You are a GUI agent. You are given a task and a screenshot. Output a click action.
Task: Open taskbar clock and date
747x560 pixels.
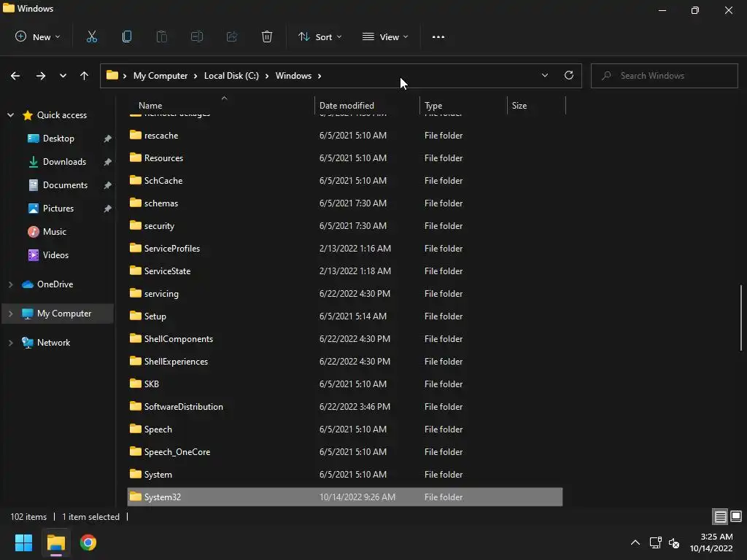(711, 542)
